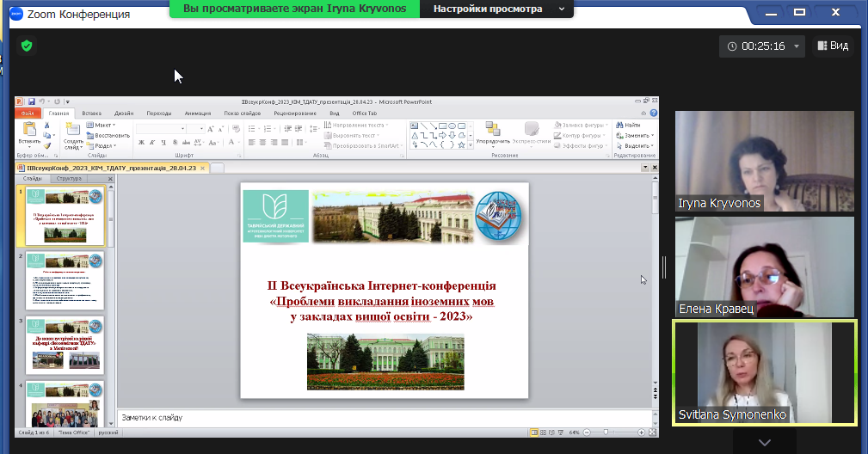Click the Find (Найти) binoculars icon

(619, 126)
